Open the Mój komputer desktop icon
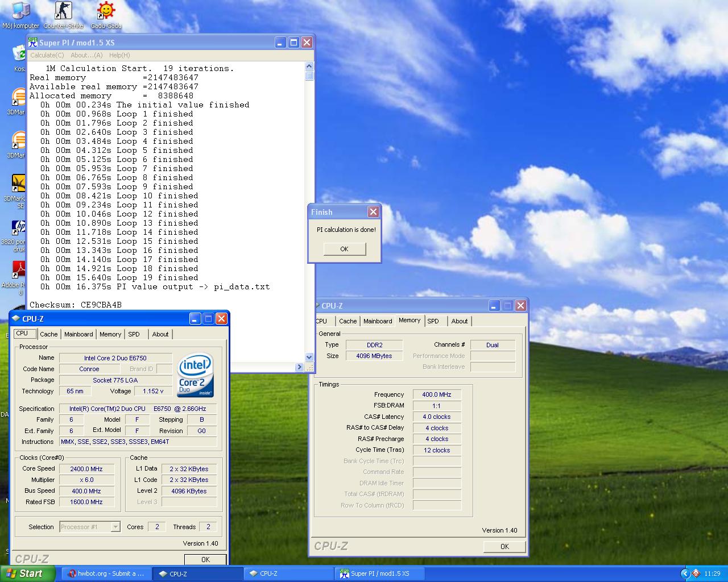The image size is (728, 582). [x=20, y=15]
